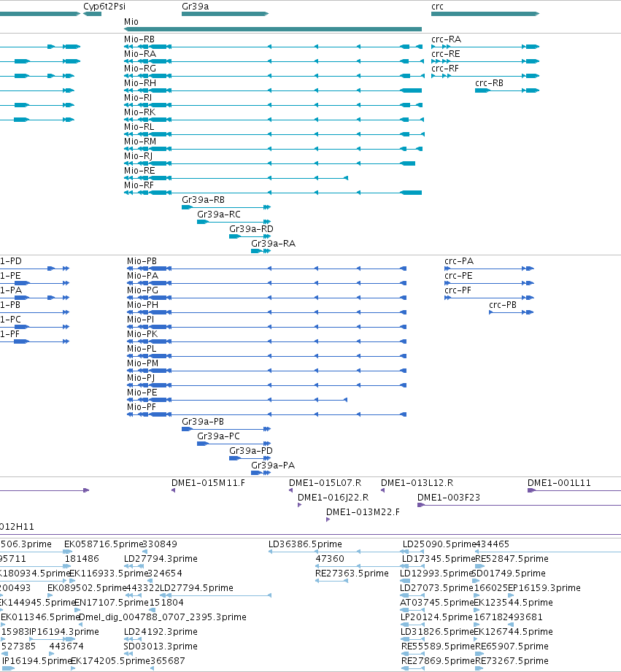Viewport: 621px width, 672px height.
Task: Open the Gr39a-PA CDS feature
Action: click(261, 473)
